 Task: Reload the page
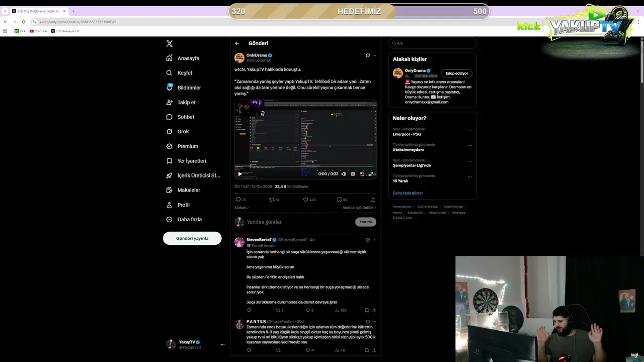[23, 22]
